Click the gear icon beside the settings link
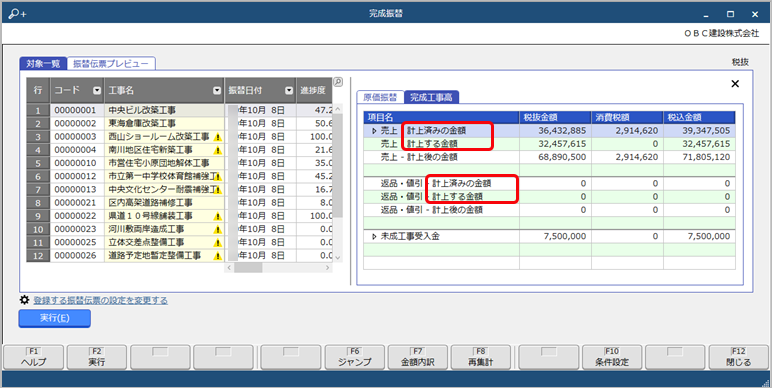Image resolution: width=772 pixels, height=388 pixels. click(x=25, y=299)
